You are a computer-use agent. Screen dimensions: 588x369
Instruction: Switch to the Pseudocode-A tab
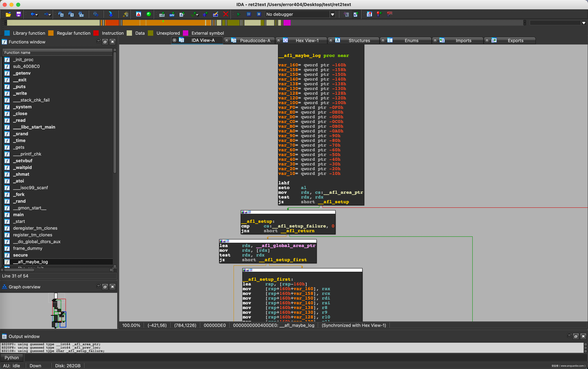pos(255,40)
